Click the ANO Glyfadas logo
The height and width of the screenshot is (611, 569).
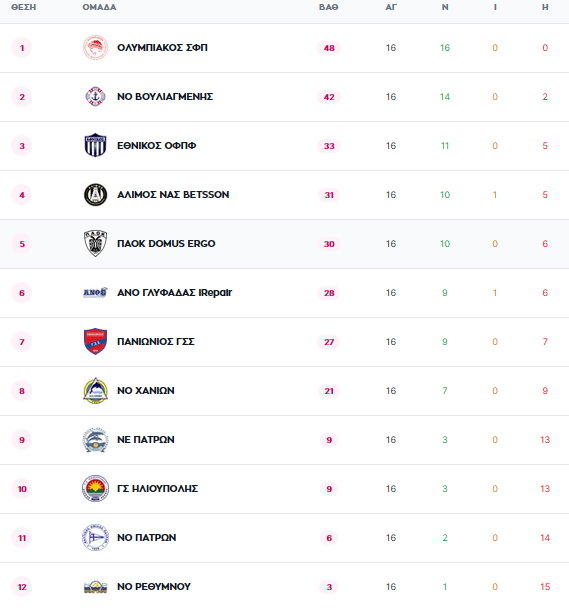[95, 292]
